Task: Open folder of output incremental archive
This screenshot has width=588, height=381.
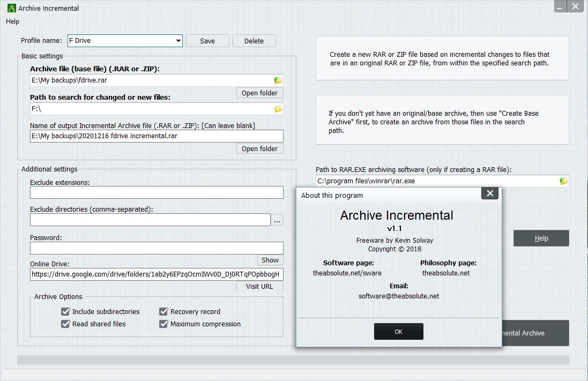Action: pyautogui.click(x=259, y=148)
